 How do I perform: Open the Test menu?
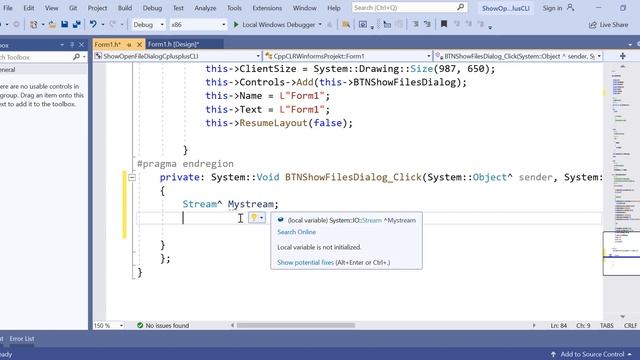pos(178,8)
